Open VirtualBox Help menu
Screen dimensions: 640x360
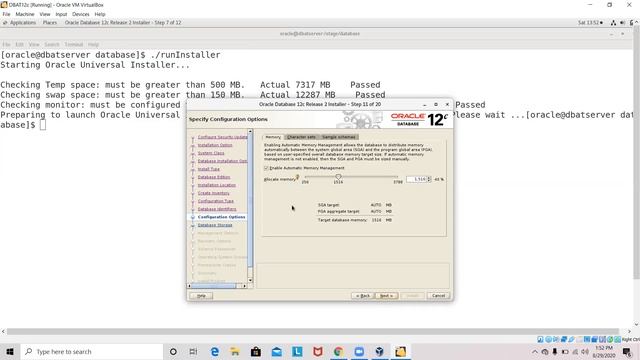(x=100, y=14)
